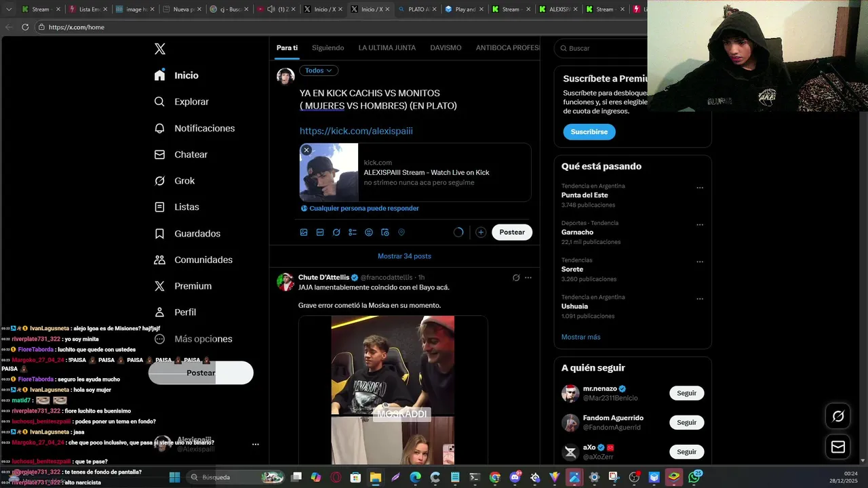Open account options for Alexispaiii

[x=255, y=444]
